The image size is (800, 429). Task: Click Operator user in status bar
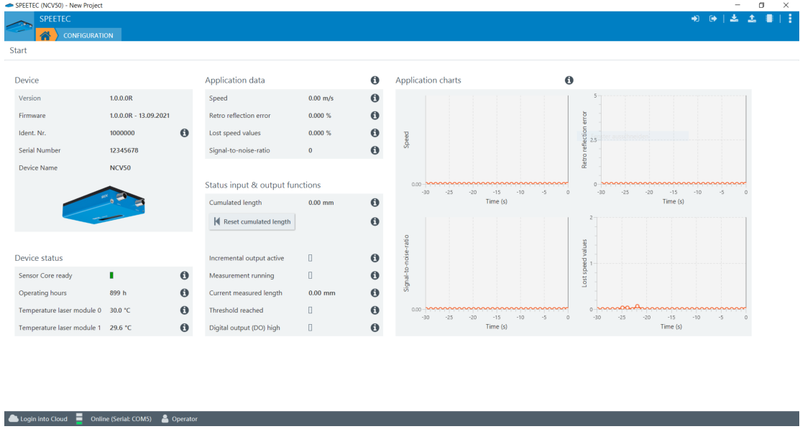pyautogui.click(x=179, y=419)
